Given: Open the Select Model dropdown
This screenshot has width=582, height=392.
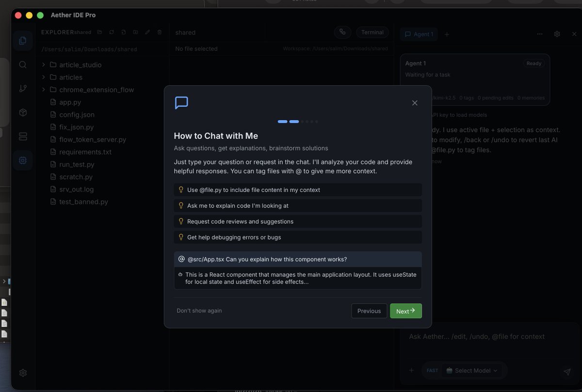Looking at the screenshot, I should [x=471, y=370].
